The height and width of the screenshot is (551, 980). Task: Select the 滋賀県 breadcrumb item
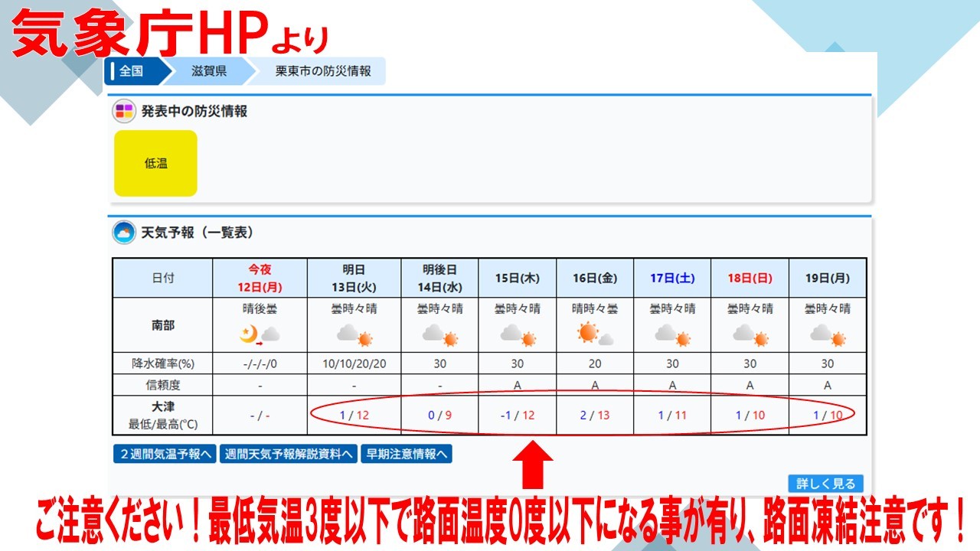[210, 71]
